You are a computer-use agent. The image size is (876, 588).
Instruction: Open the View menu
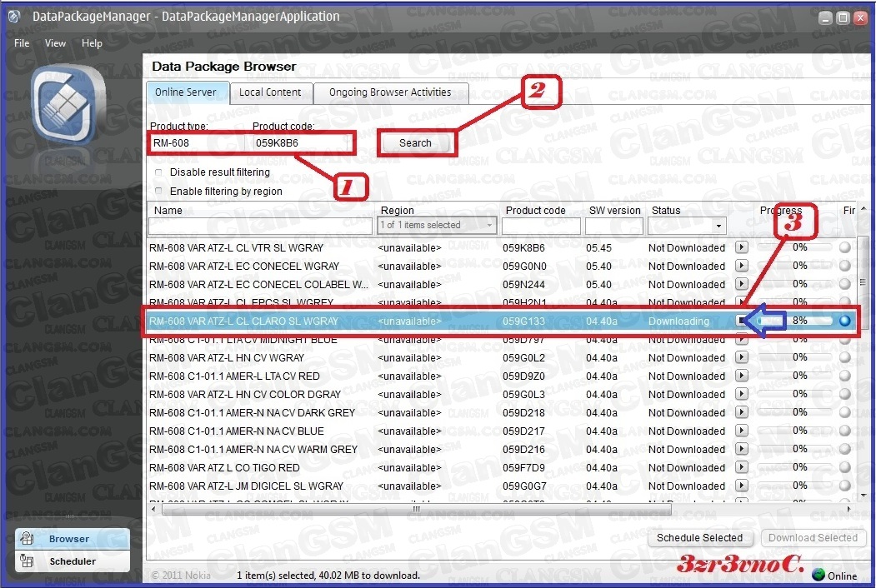pyautogui.click(x=55, y=43)
